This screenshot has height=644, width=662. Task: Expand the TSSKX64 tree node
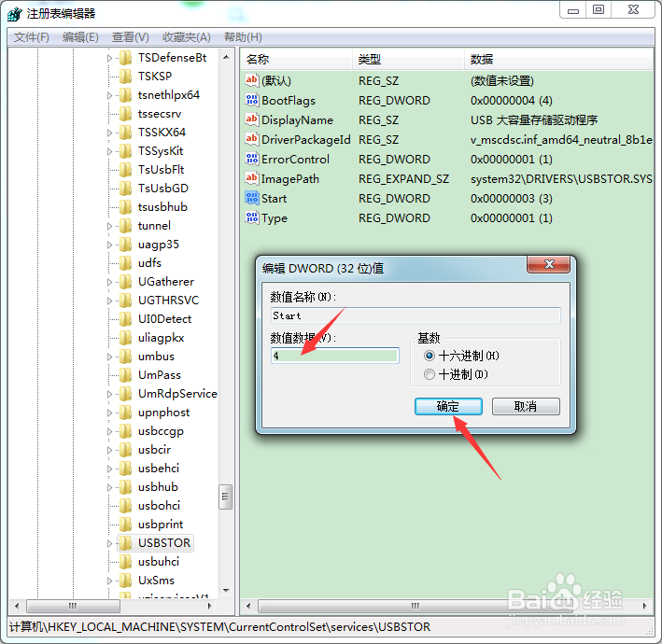(109, 133)
